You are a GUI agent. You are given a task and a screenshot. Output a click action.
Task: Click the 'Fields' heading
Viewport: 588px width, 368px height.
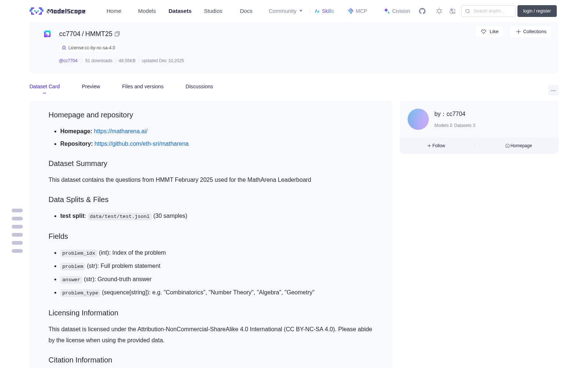point(58,236)
